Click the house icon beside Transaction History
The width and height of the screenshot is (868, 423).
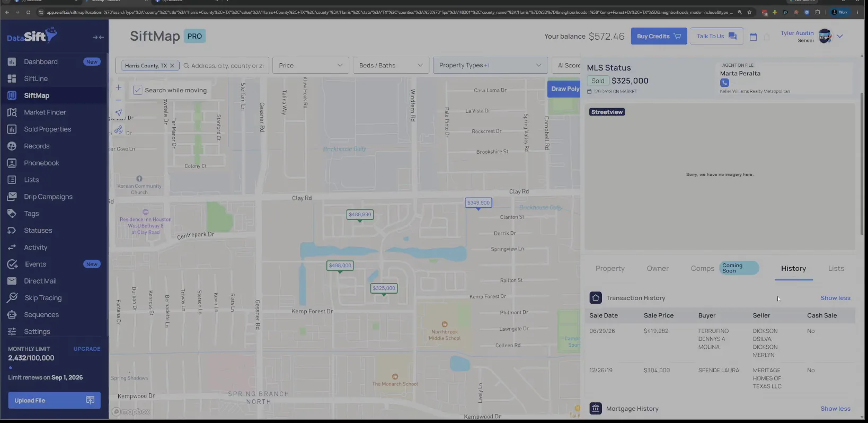596,298
